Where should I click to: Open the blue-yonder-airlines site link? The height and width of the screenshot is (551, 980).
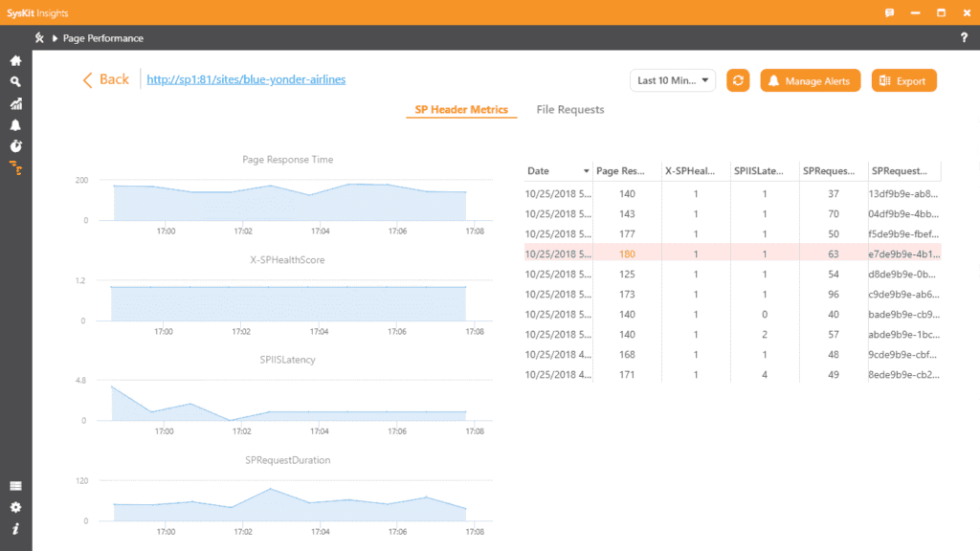246,79
